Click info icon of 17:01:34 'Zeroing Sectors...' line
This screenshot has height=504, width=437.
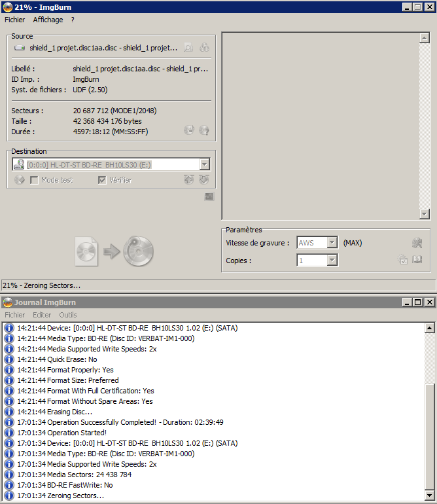(x=9, y=495)
